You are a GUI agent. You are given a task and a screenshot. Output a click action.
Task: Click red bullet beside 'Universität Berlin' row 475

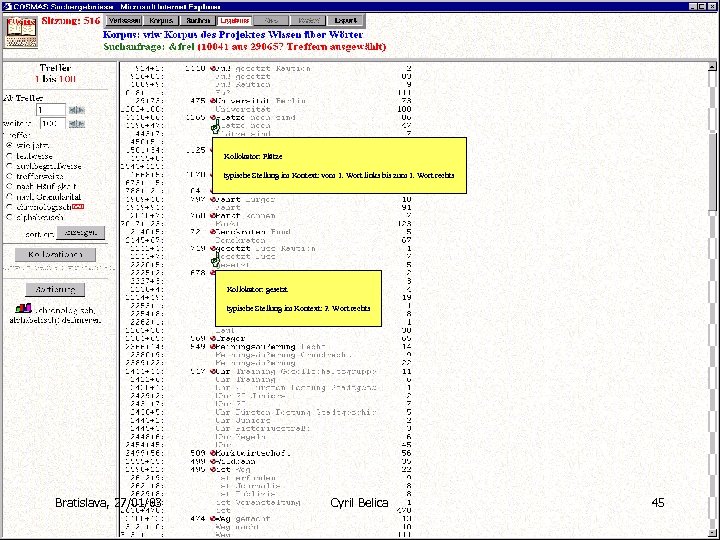coord(213,101)
